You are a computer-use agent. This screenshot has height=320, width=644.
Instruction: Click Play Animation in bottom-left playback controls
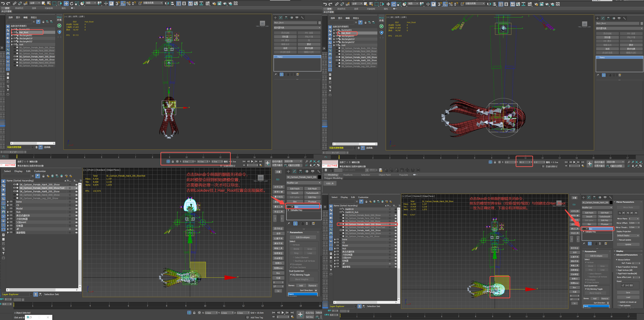click(x=283, y=313)
